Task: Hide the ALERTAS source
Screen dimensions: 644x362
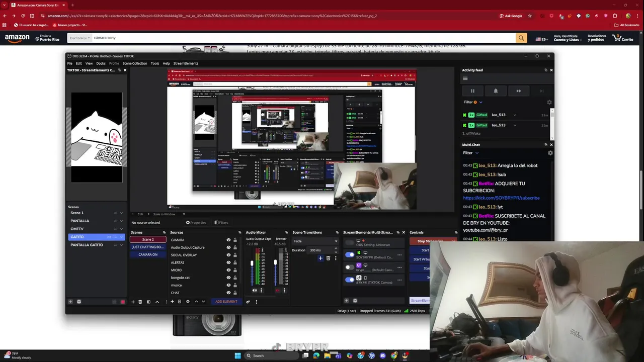Action: pos(228,262)
